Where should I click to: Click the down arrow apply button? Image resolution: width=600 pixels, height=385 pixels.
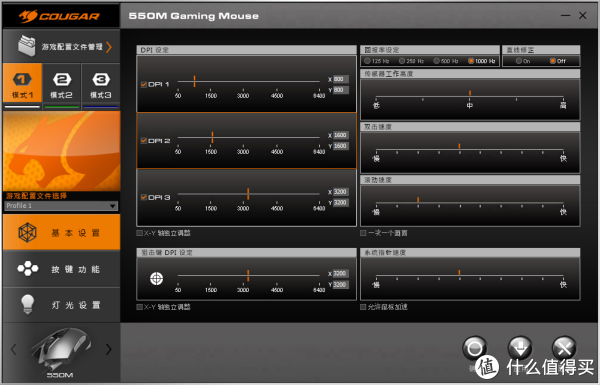[x=520, y=348]
